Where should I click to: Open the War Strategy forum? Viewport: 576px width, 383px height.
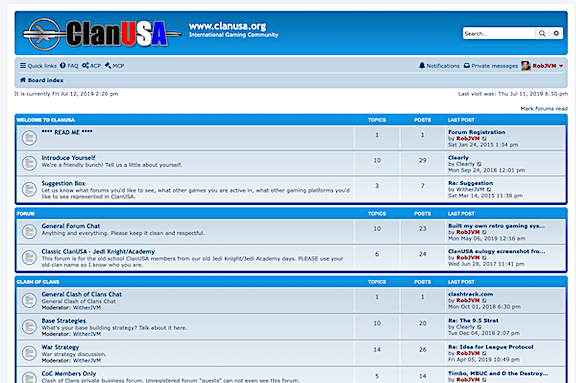[x=60, y=347]
